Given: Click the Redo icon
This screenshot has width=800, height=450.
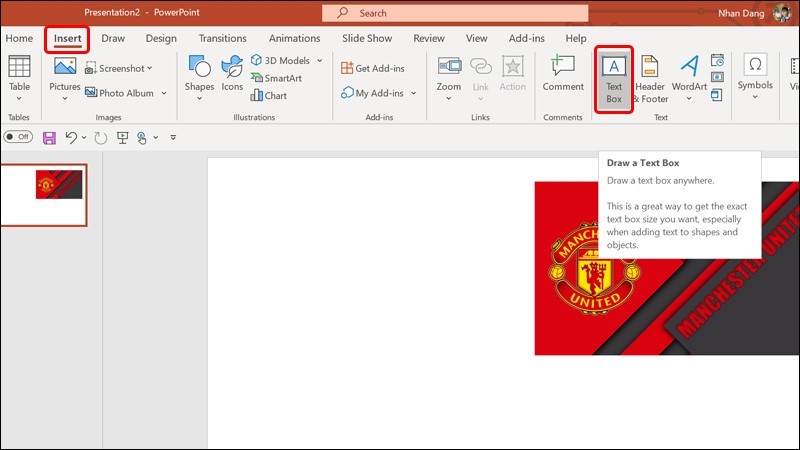Looking at the screenshot, I should coord(101,137).
